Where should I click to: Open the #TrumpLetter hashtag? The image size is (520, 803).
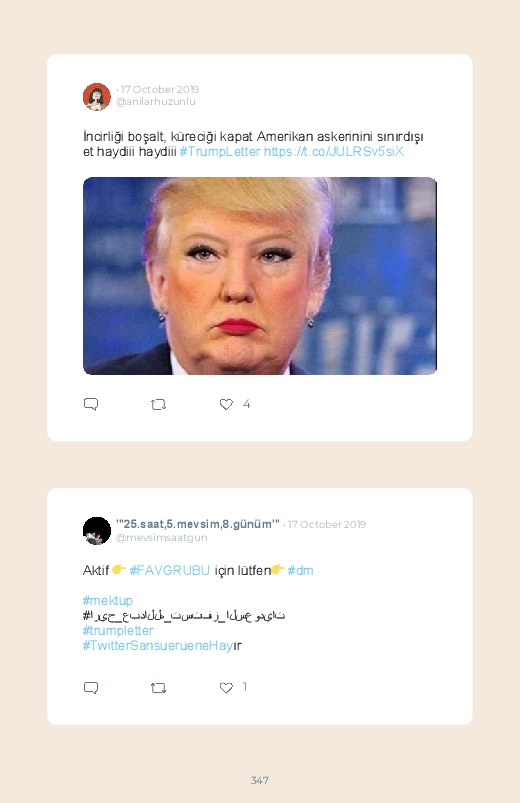tap(220, 152)
